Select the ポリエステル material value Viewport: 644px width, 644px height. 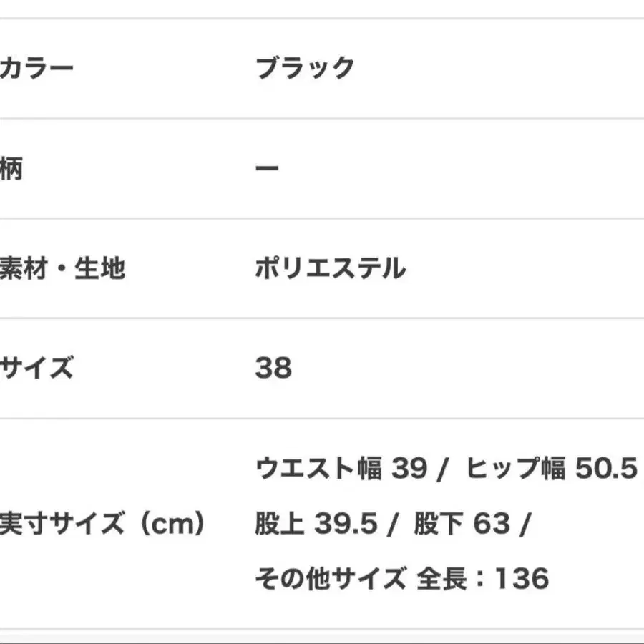pos(330,268)
